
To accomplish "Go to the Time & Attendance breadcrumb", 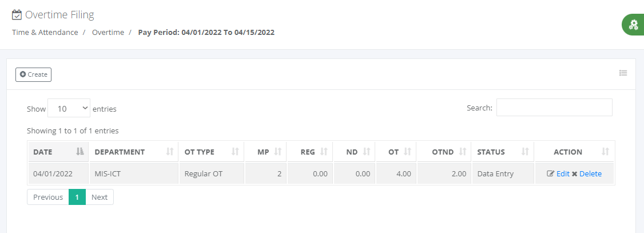I will pos(45,32).
